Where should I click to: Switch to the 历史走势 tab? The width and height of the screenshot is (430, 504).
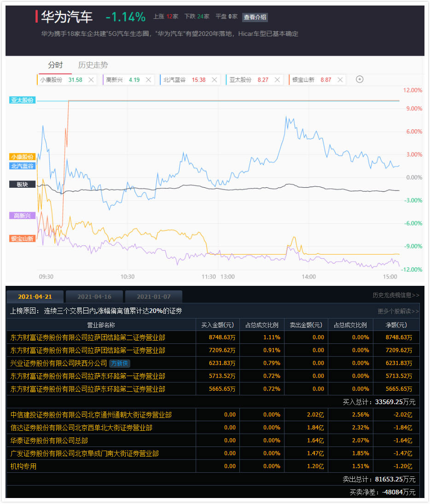tap(93, 65)
